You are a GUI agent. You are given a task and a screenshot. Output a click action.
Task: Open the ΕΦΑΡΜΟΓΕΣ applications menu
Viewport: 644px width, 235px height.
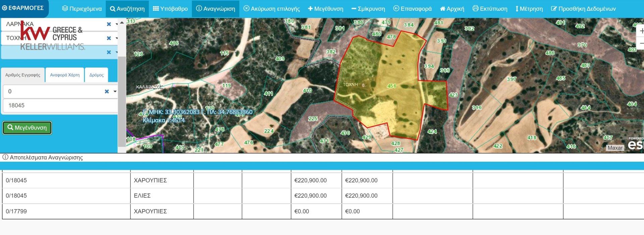coord(23,8)
